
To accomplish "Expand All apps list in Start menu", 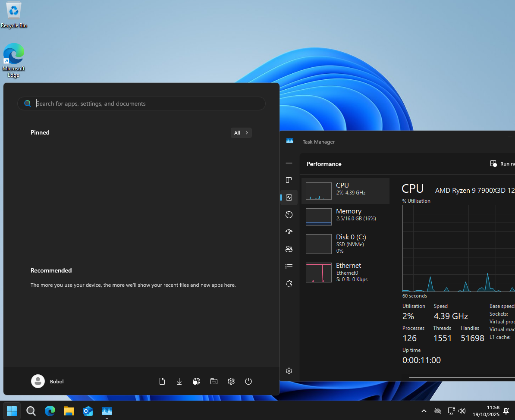I will (x=241, y=133).
